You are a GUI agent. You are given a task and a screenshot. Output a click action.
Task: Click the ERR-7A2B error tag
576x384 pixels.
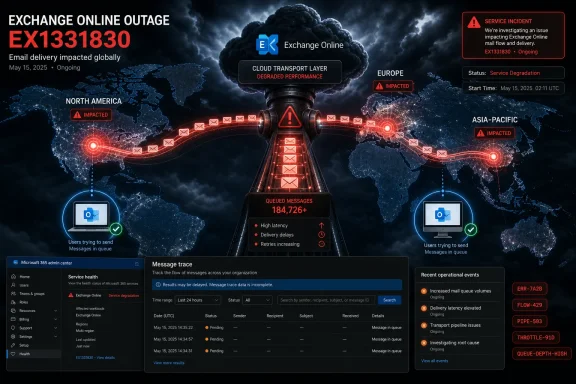[x=529, y=289]
